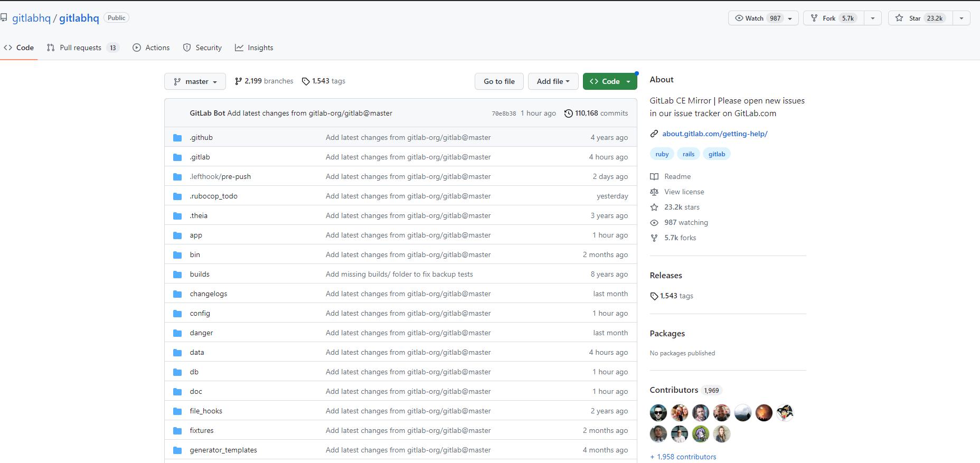The image size is (980, 463).
Task: Click the link chain icon near about.gitlab.com
Action: point(654,134)
